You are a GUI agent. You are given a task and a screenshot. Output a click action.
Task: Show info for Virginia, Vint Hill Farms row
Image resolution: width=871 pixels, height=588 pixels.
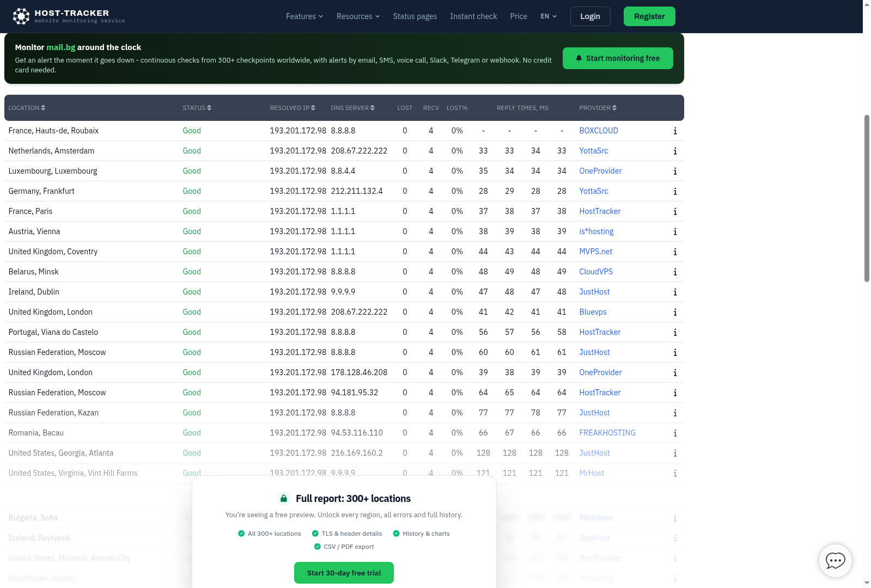point(675,473)
